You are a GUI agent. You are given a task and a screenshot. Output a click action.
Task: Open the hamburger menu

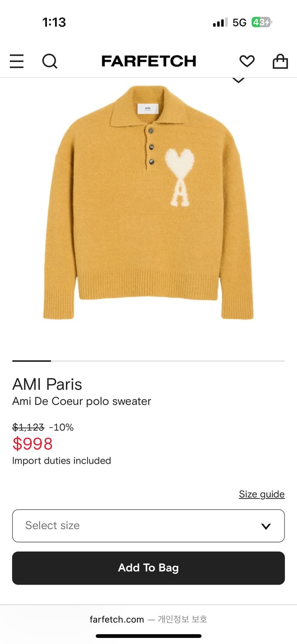17,61
